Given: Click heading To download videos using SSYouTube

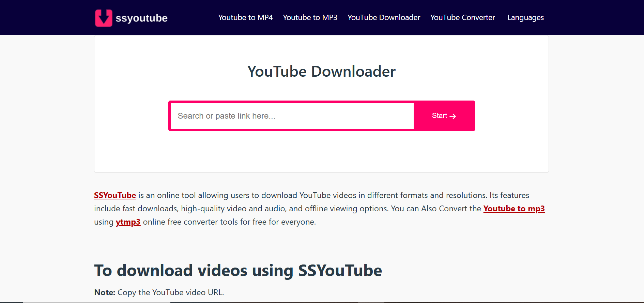Looking at the screenshot, I should 238,271.
